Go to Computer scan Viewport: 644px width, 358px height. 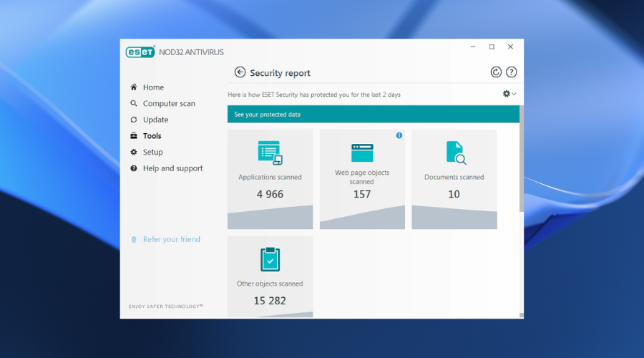169,104
